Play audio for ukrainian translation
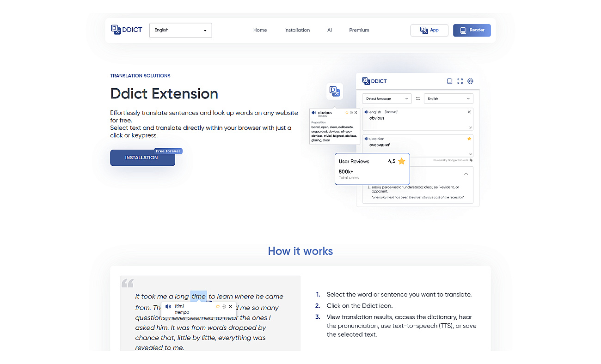 click(x=367, y=139)
